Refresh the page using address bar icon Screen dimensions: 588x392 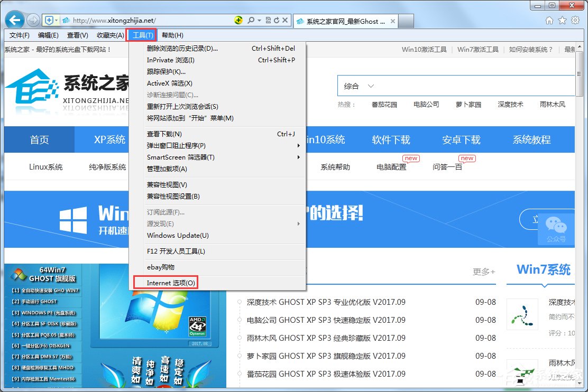[x=277, y=20]
